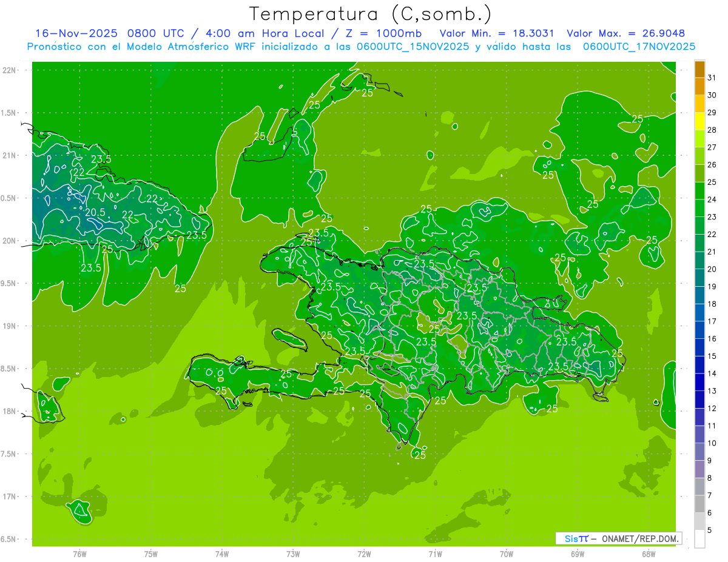Click color bar label '18'
This screenshot has height=562, width=728.
tap(712, 304)
